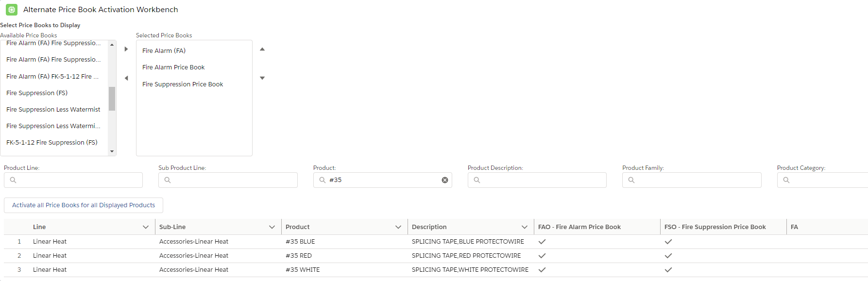Select FK-5-1-12 Fire Suppression (FS) option
Screen dimensions: 868x281
(x=52, y=142)
